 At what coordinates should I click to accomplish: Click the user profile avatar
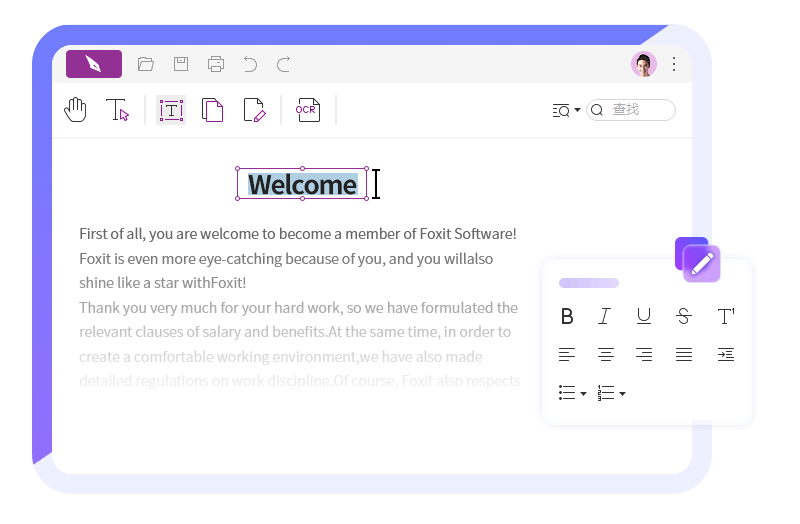pyautogui.click(x=644, y=64)
